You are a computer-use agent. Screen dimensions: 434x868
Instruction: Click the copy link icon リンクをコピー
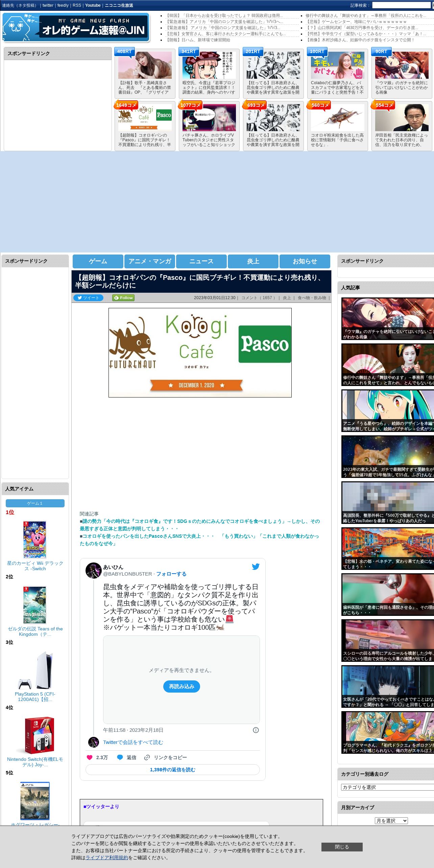point(147,757)
